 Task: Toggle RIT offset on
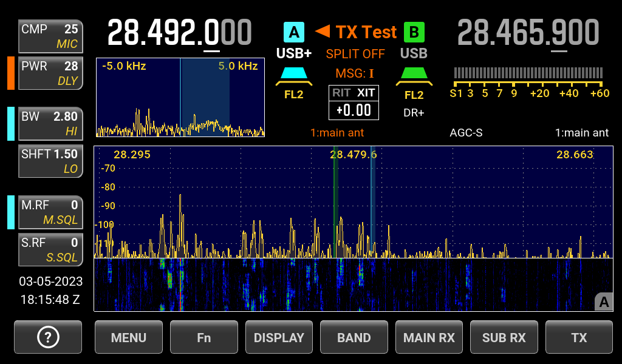coord(341,93)
